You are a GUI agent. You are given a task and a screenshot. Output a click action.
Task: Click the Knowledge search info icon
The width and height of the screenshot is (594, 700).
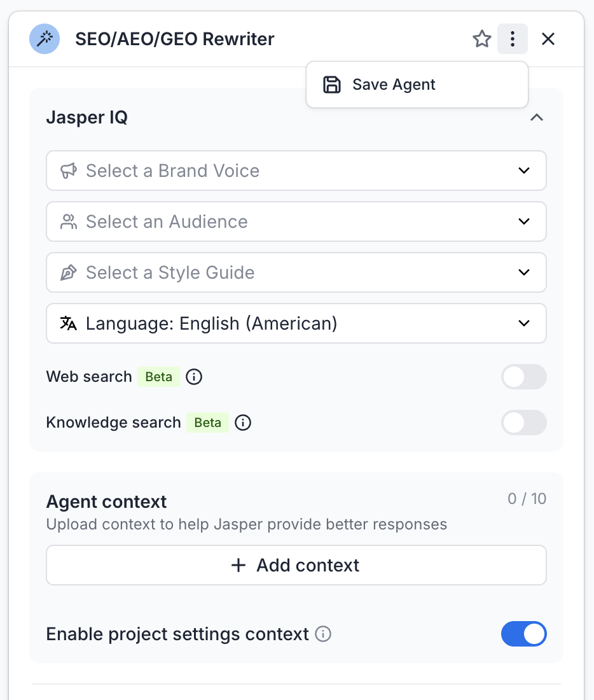pyautogui.click(x=243, y=423)
